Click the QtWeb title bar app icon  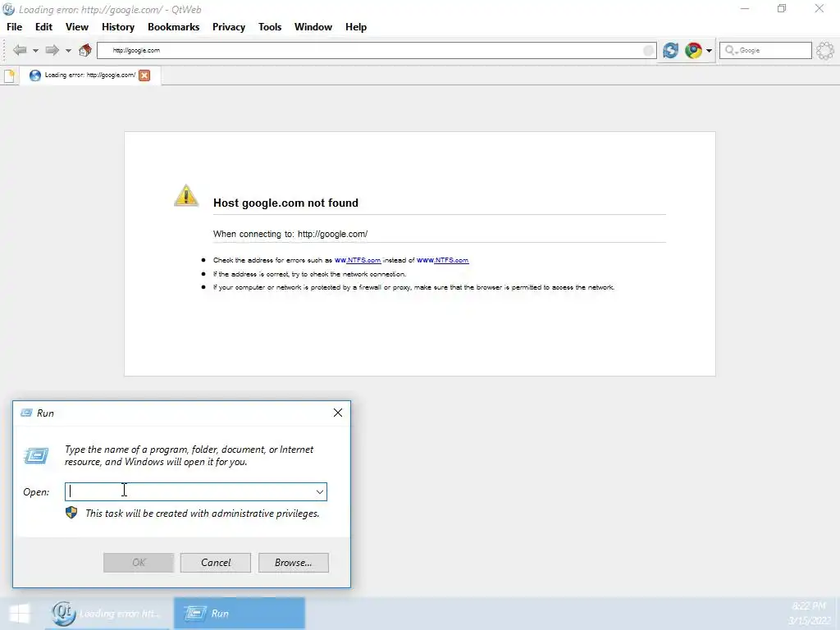pyautogui.click(x=8, y=9)
